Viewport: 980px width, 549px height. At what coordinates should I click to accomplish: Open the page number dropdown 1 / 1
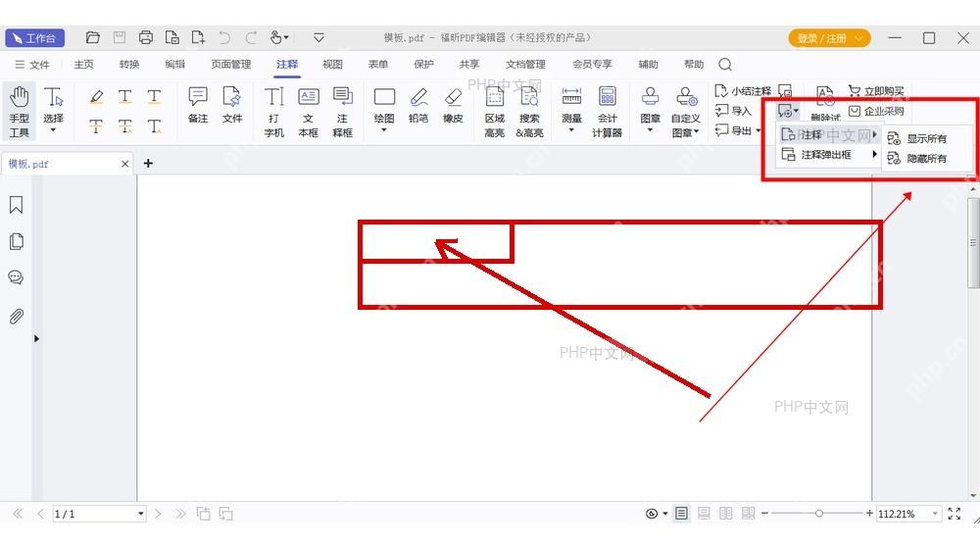[140, 514]
